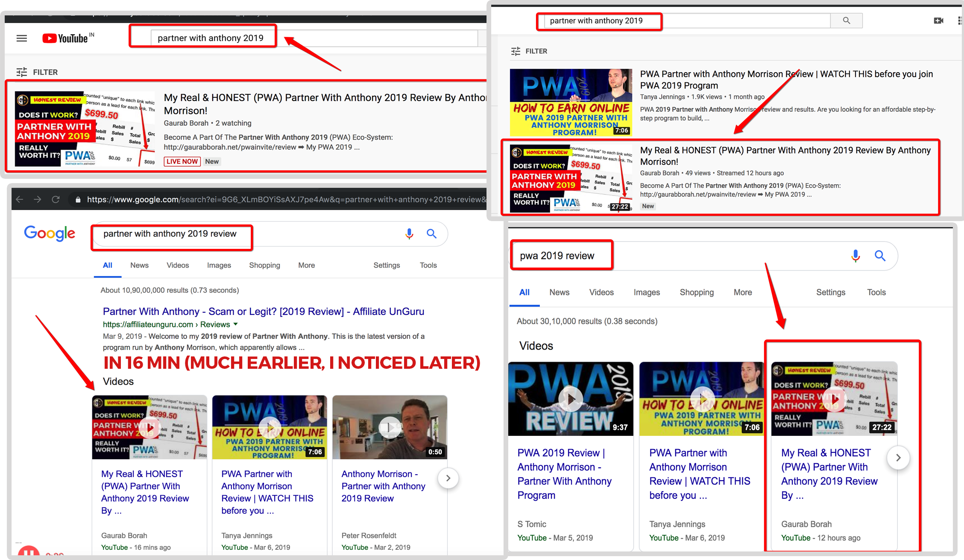Click the search magnifier button in top-right YouTube
This screenshot has width=964, height=560.
coord(846,20)
